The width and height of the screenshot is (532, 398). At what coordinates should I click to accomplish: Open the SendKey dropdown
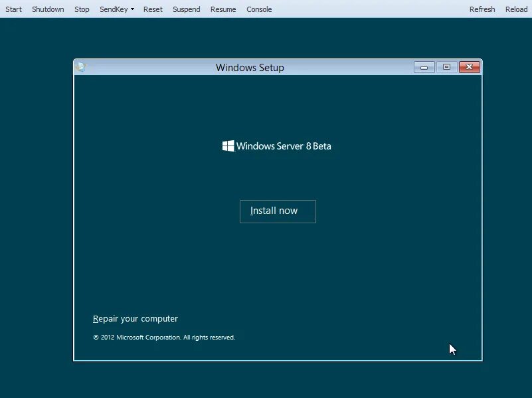pos(117,9)
